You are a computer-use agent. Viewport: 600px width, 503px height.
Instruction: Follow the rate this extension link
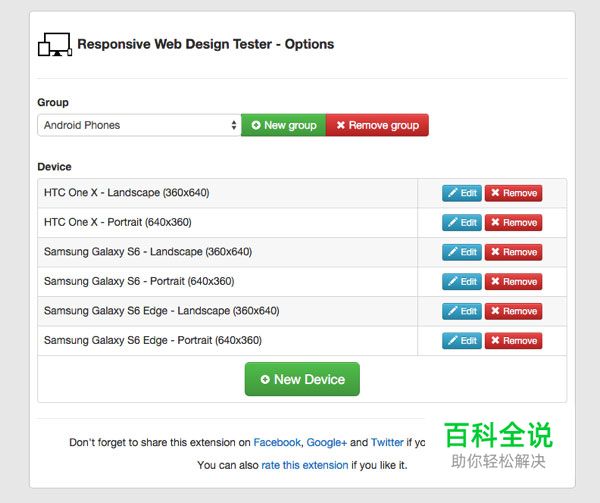pos(305,465)
